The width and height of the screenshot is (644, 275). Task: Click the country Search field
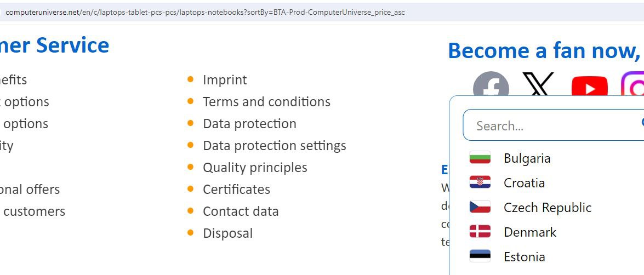click(548, 126)
